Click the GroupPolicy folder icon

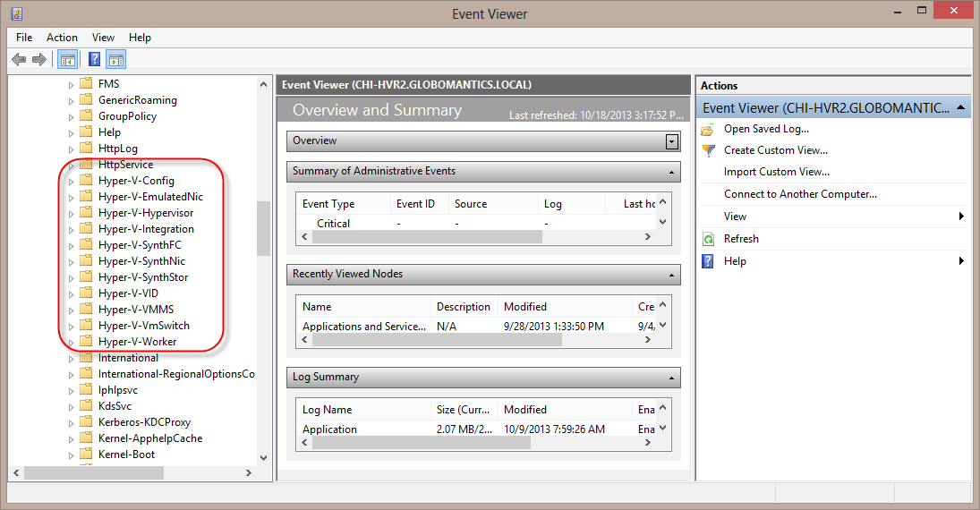tap(86, 116)
